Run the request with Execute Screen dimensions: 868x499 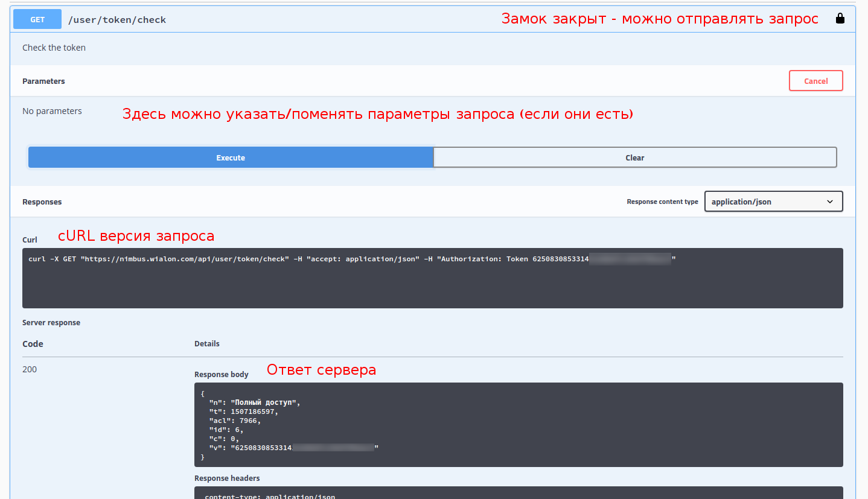231,157
